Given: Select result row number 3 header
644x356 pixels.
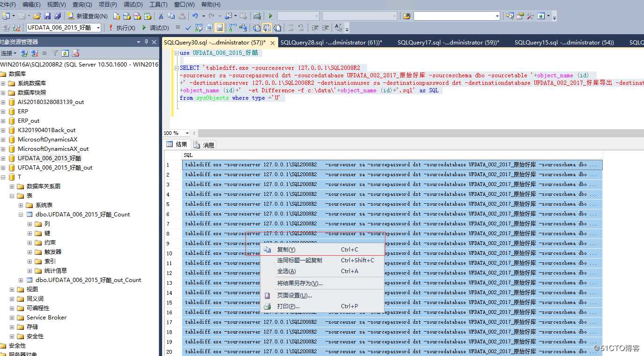Looking at the screenshot, I should [x=173, y=185].
